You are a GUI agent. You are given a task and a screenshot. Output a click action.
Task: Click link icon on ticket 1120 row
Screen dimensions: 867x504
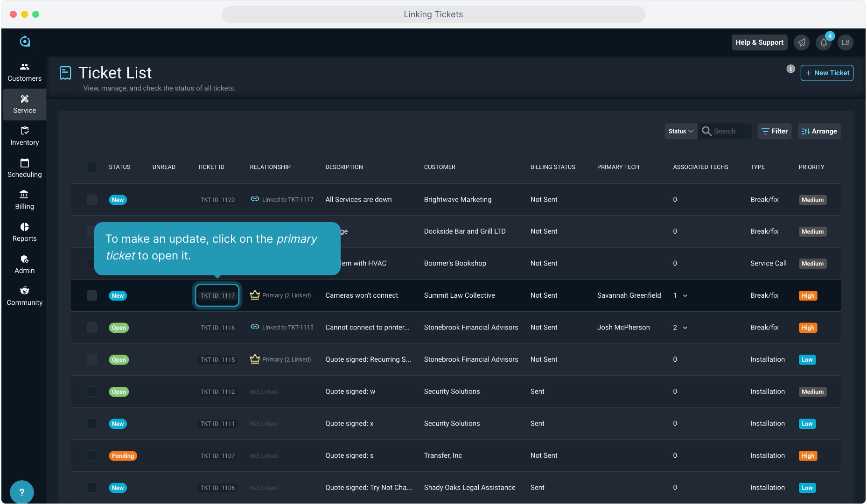tap(255, 199)
